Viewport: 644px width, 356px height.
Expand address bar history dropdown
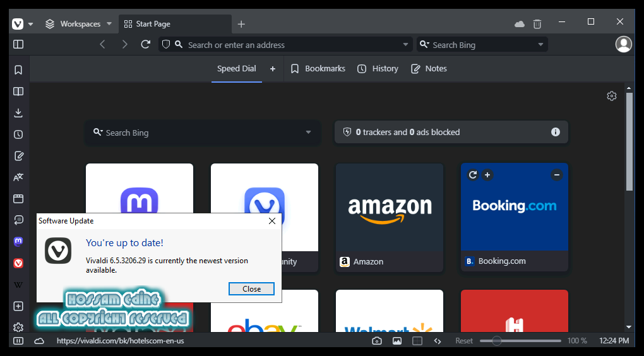click(x=405, y=44)
